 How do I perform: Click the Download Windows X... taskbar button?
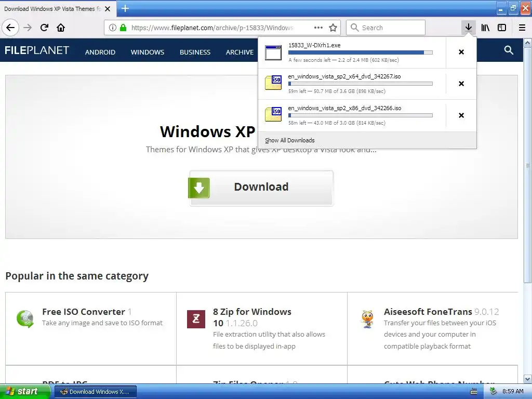[x=96, y=392]
